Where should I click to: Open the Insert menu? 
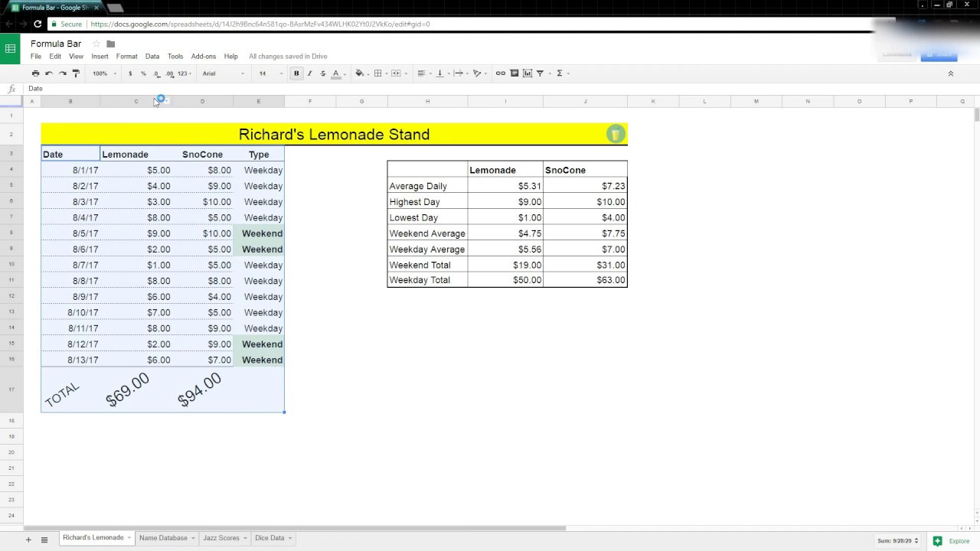point(100,57)
